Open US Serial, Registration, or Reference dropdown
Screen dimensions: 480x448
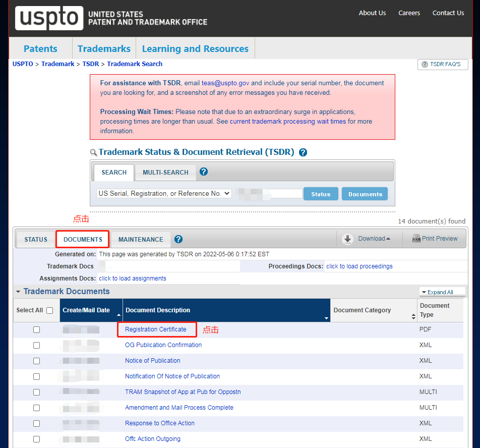(x=164, y=194)
